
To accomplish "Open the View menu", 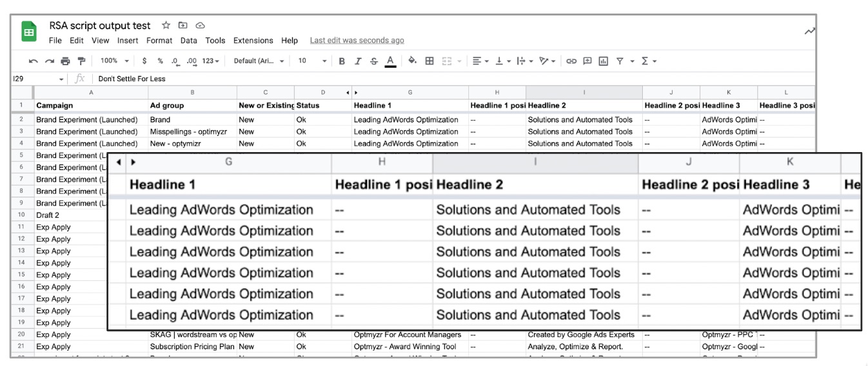I will (100, 41).
